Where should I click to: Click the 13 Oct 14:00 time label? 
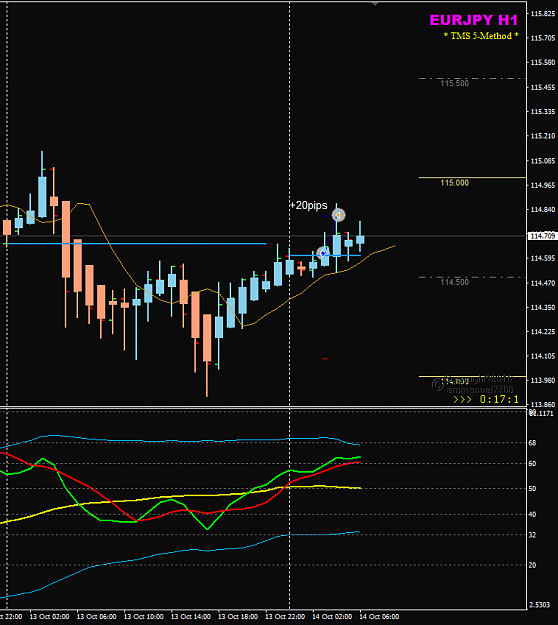click(191, 617)
